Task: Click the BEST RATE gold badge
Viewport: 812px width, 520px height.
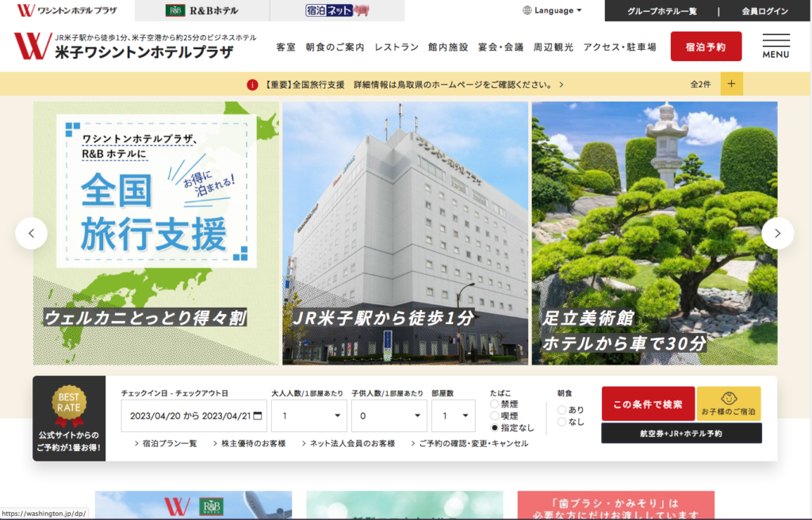Action: [69, 404]
